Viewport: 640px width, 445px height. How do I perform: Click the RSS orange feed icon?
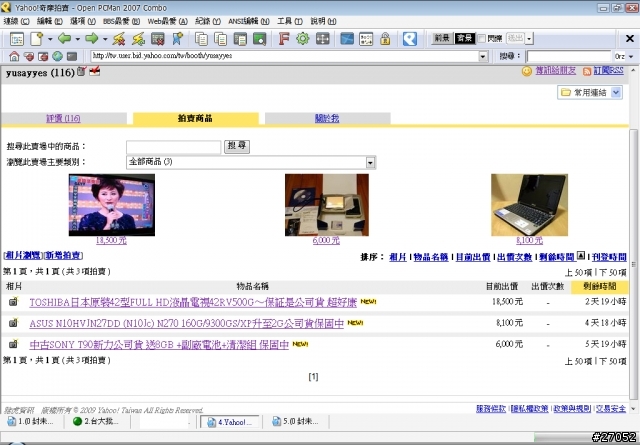(587, 71)
